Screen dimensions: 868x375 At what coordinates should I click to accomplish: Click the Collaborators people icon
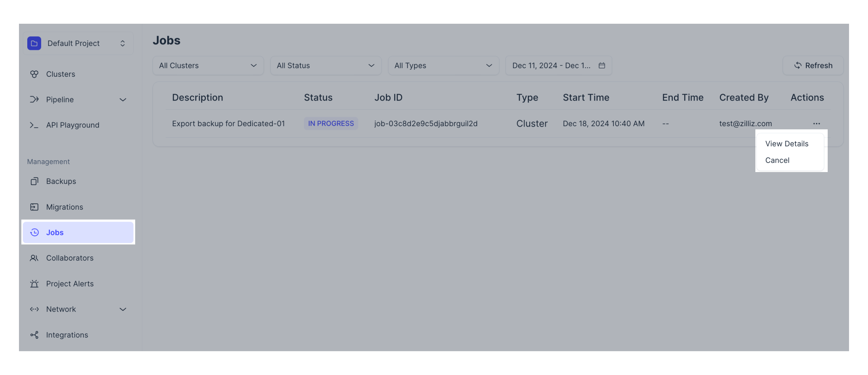(34, 258)
